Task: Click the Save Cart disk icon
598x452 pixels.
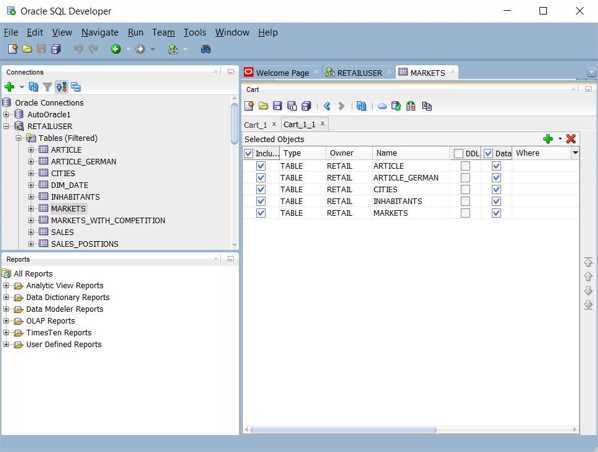Action: pos(277,106)
